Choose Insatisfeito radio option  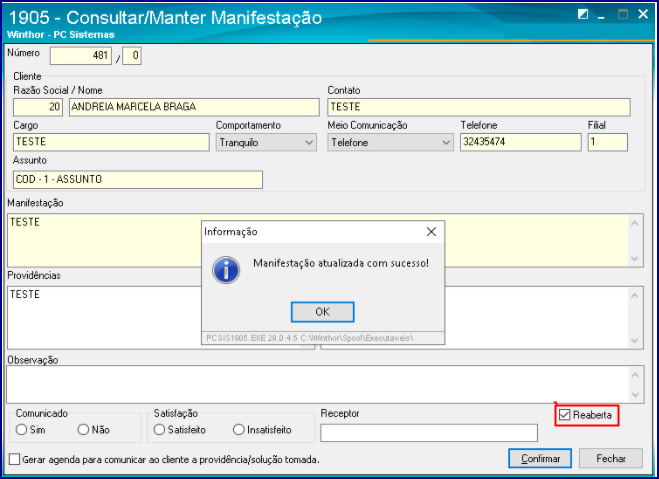tap(239, 429)
